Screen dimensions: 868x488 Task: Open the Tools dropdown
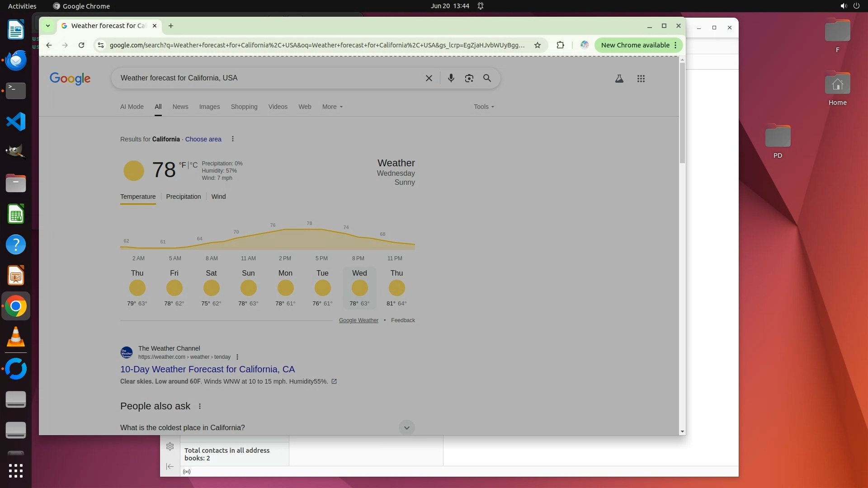(x=484, y=107)
